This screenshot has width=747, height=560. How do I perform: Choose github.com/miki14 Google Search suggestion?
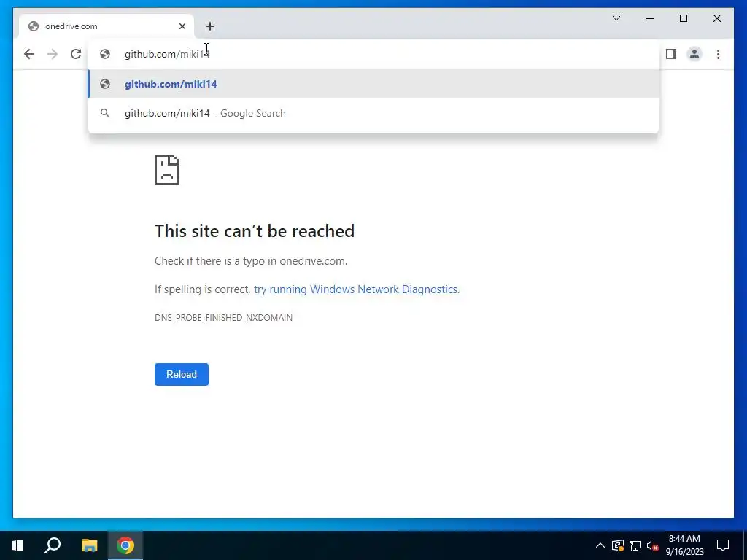[x=374, y=113]
